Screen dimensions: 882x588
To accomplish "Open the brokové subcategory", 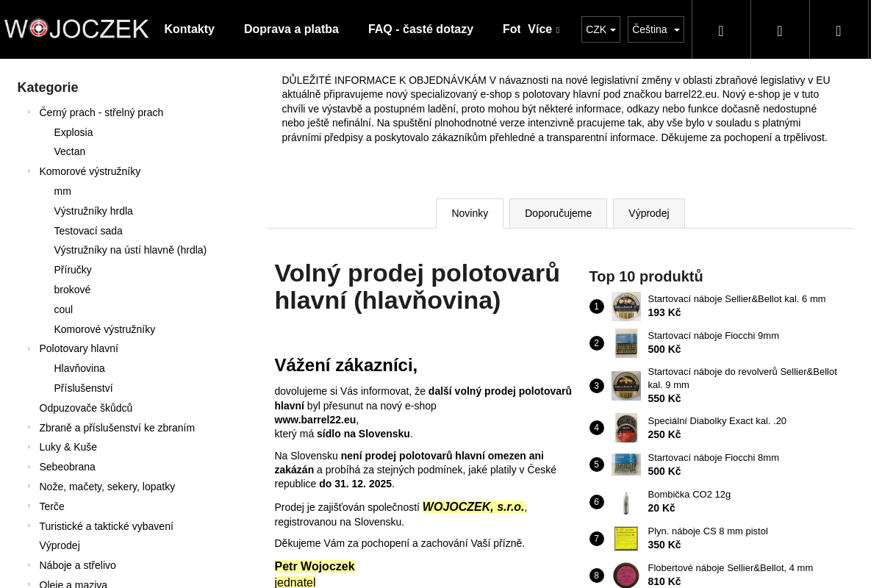I will [x=72, y=290].
